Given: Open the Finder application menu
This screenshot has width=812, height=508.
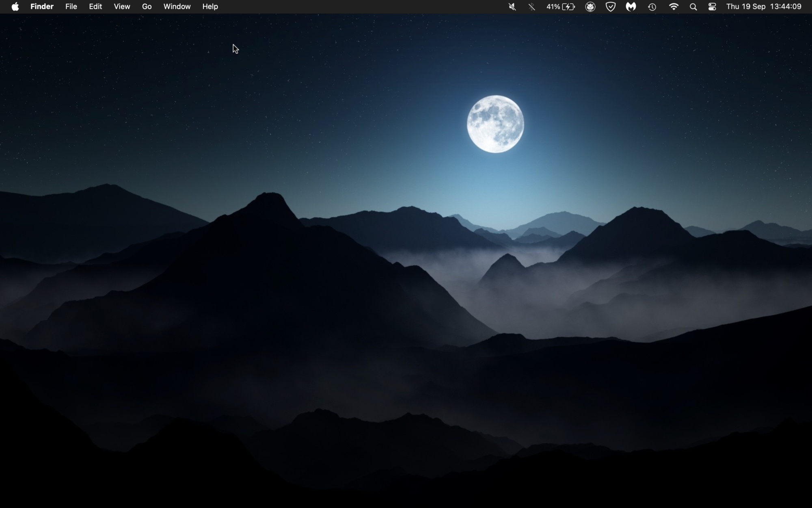Looking at the screenshot, I should pos(42,7).
